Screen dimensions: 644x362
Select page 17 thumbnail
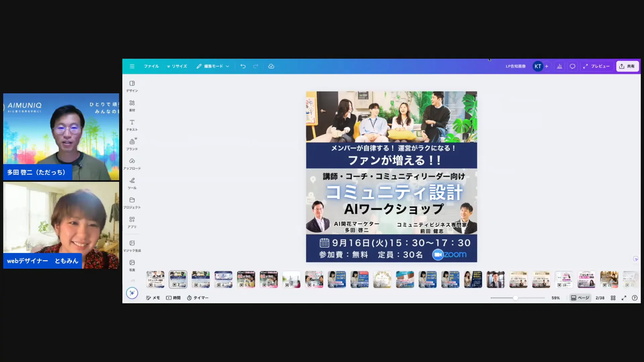[x=519, y=280]
